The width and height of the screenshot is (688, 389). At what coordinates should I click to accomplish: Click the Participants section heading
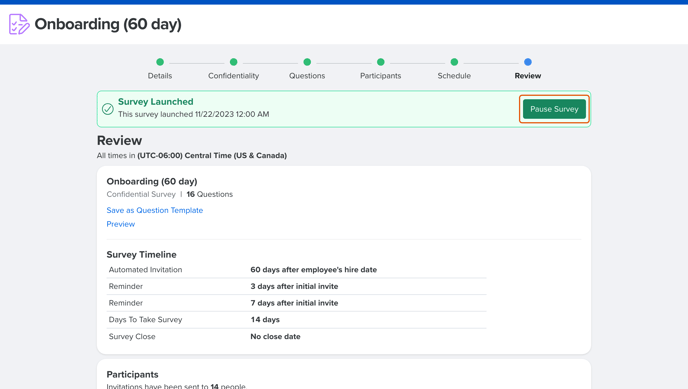click(x=133, y=375)
